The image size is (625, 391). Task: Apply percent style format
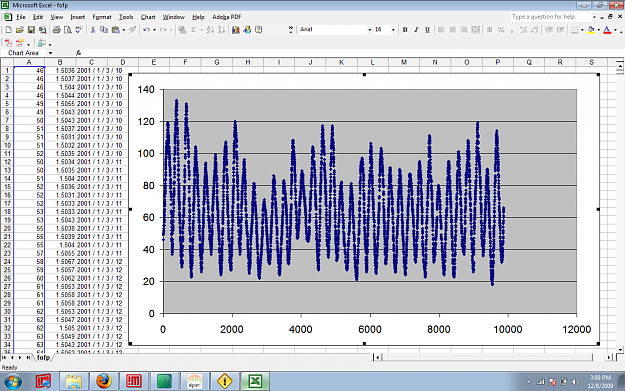501,30
